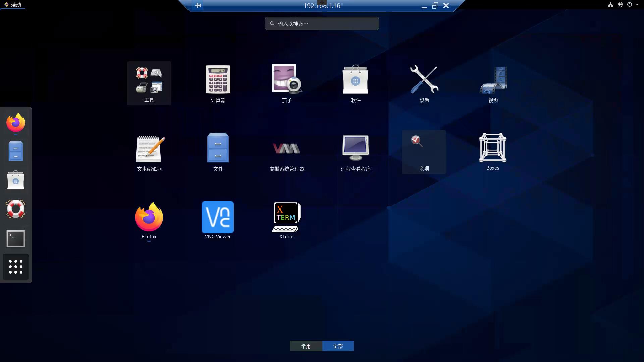Launch the 茄子 webcam application
The width and height of the screenshot is (644, 362).
tap(286, 83)
